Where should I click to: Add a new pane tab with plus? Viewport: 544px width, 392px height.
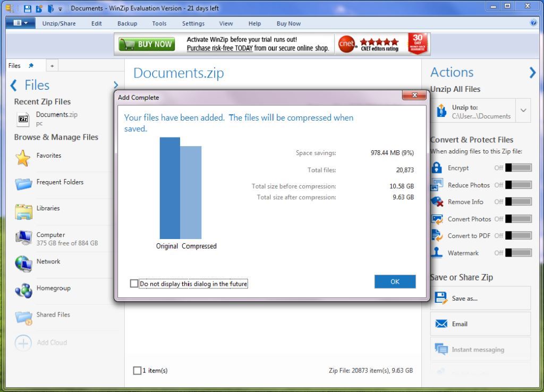pos(52,65)
